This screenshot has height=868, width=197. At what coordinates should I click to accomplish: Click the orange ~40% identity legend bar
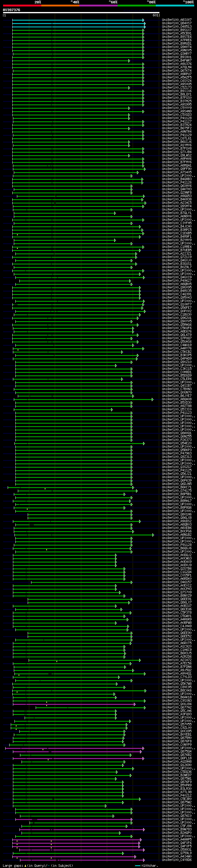click(60, 6)
